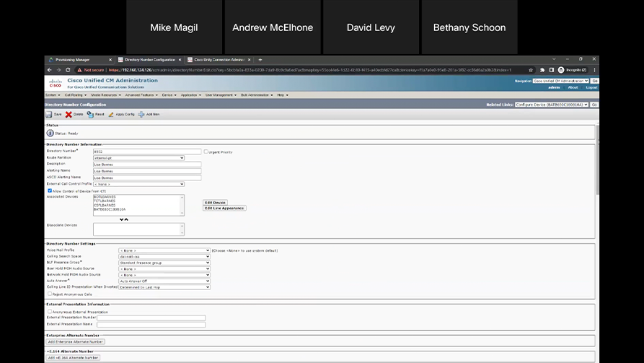This screenshot has width=644, height=363.
Task: Open the Call Routing menu
Action: coord(76,95)
